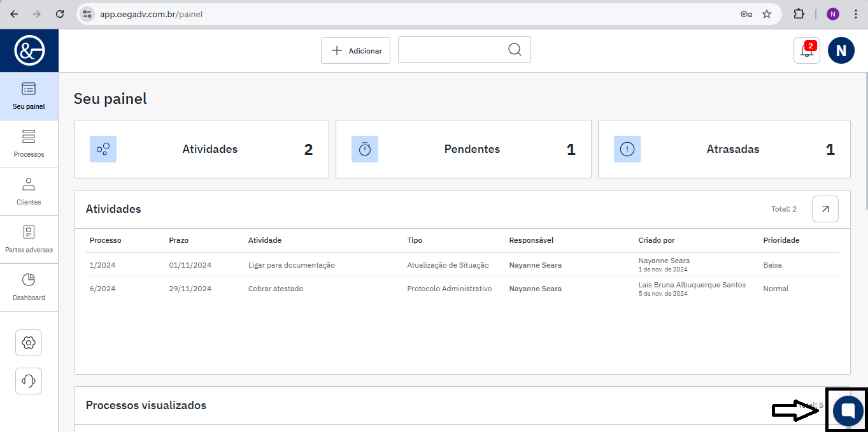This screenshot has height=432, width=868.
Task: Go to Processos in sidebar
Action: tap(29, 144)
